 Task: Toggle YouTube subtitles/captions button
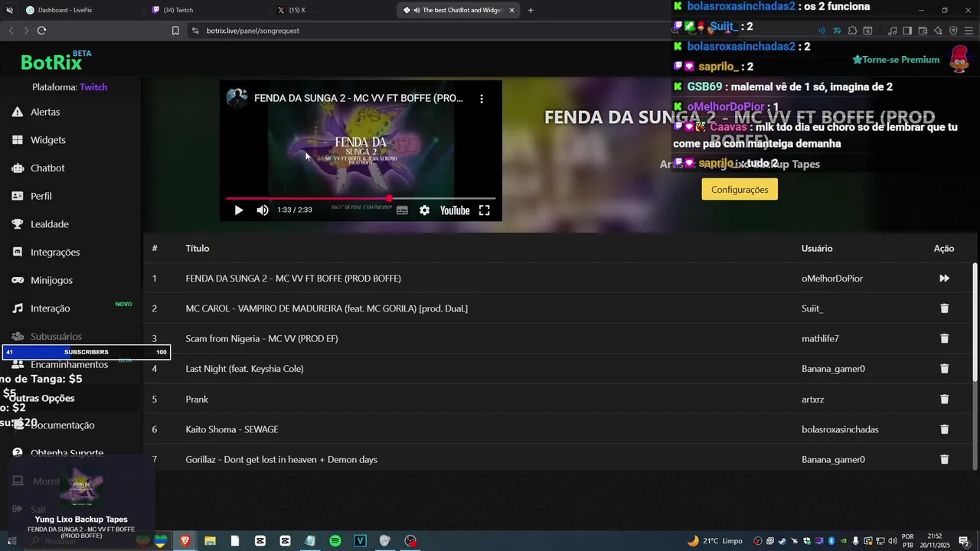point(402,210)
